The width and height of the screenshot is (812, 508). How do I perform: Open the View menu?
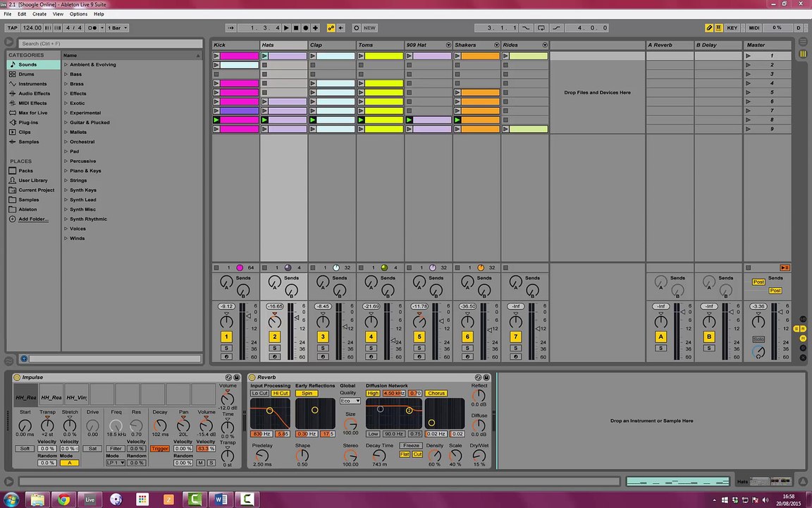(58, 14)
